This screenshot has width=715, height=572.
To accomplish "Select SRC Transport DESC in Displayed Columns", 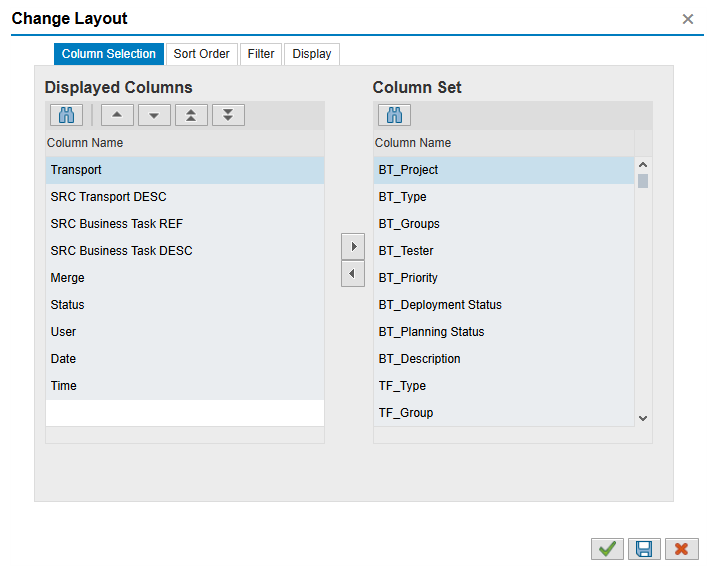I will point(108,197).
